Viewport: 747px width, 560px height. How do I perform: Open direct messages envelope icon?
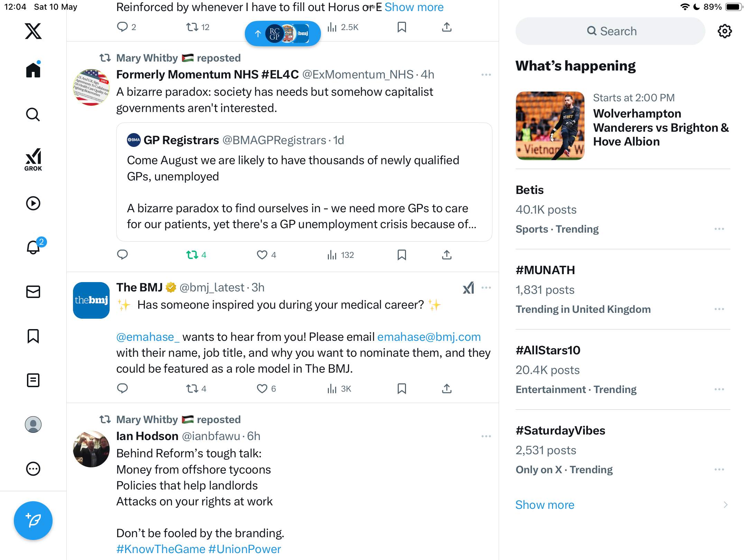click(x=33, y=292)
